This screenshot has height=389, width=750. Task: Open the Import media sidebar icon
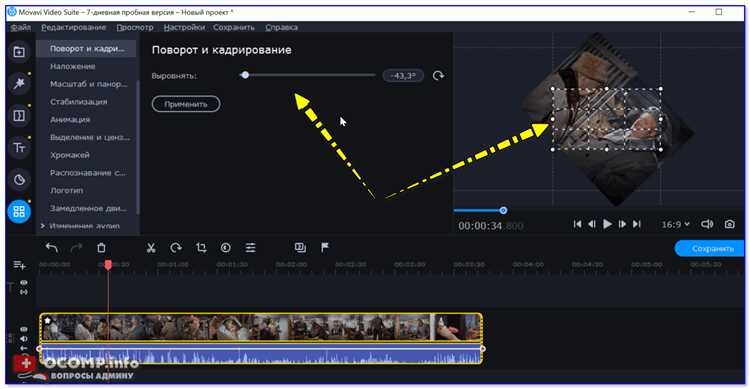coord(19,51)
